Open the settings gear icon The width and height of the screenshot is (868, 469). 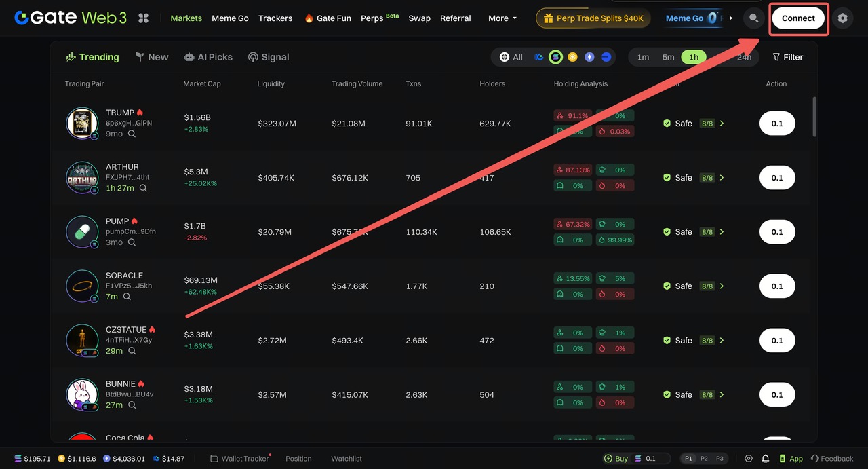coord(842,18)
